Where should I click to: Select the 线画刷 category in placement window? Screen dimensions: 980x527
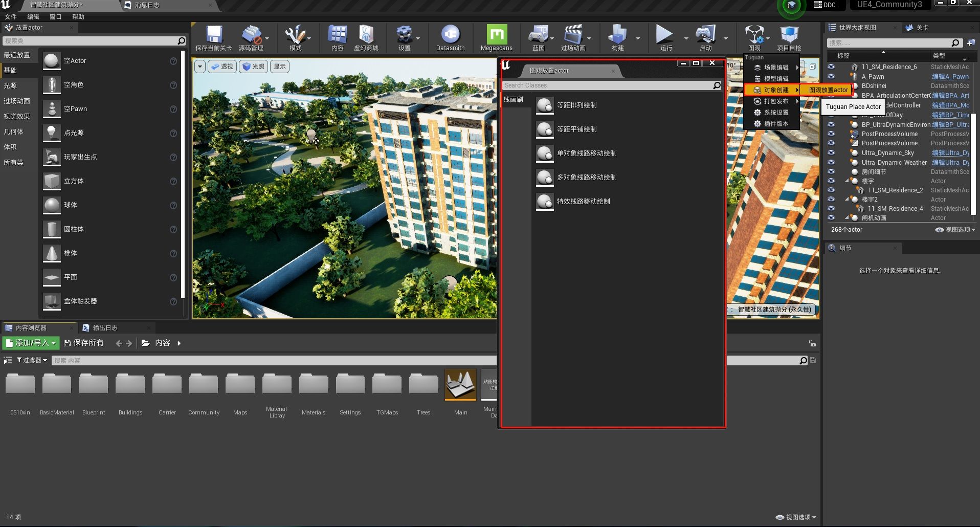(514, 100)
